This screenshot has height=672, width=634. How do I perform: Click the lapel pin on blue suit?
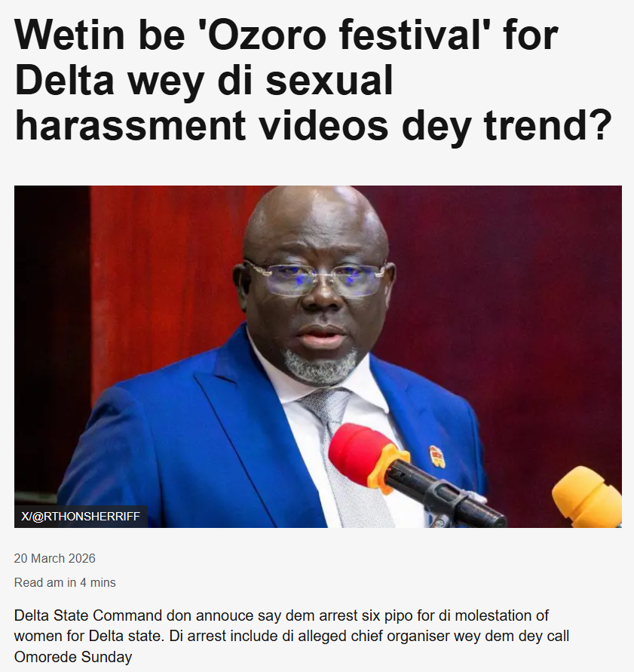[437, 456]
